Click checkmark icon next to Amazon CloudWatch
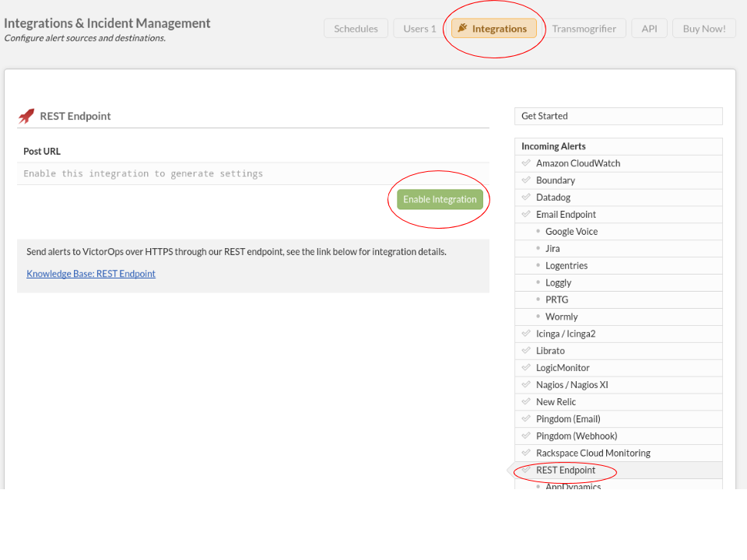 (526, 163)
